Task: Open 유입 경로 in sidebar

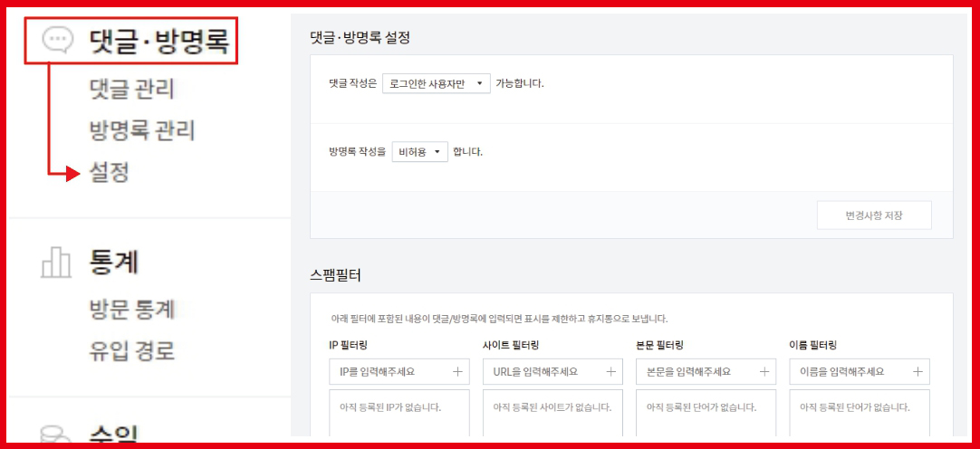Action: pos(132,351)
